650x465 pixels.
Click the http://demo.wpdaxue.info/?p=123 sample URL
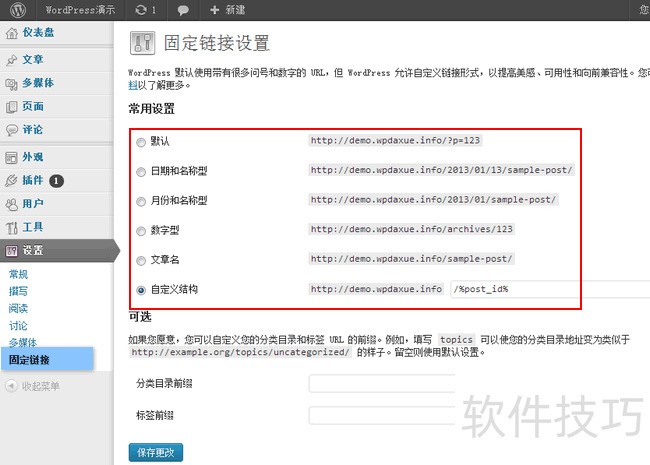[x=395, y=140]
